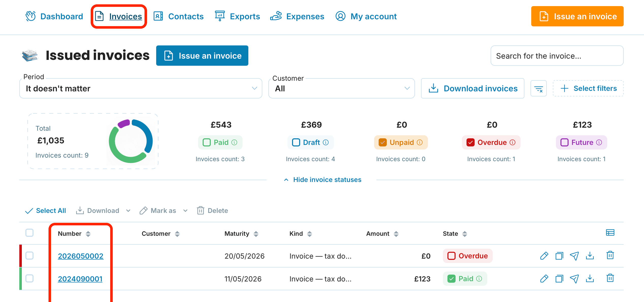Viewport: 644px width, 302px height.
Task: Open the Expenses section
Action: coord(297,16)
